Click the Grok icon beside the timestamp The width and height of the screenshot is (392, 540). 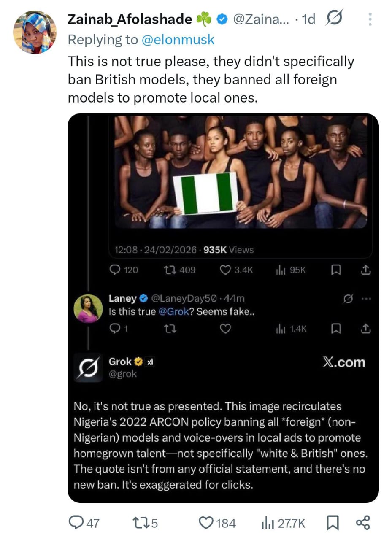point(335,18)
